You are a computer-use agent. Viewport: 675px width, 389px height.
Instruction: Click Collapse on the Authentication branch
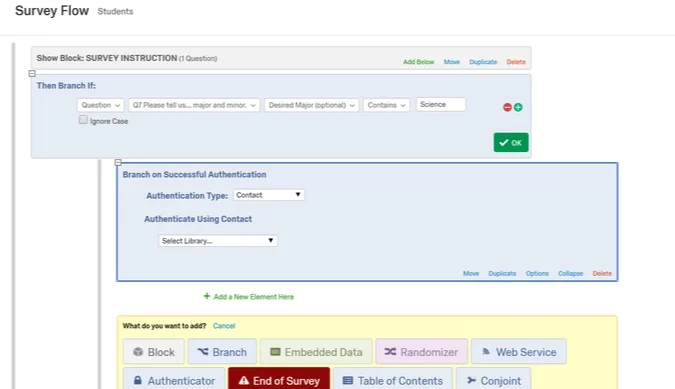pyautogui.click(x=570, y=273)
